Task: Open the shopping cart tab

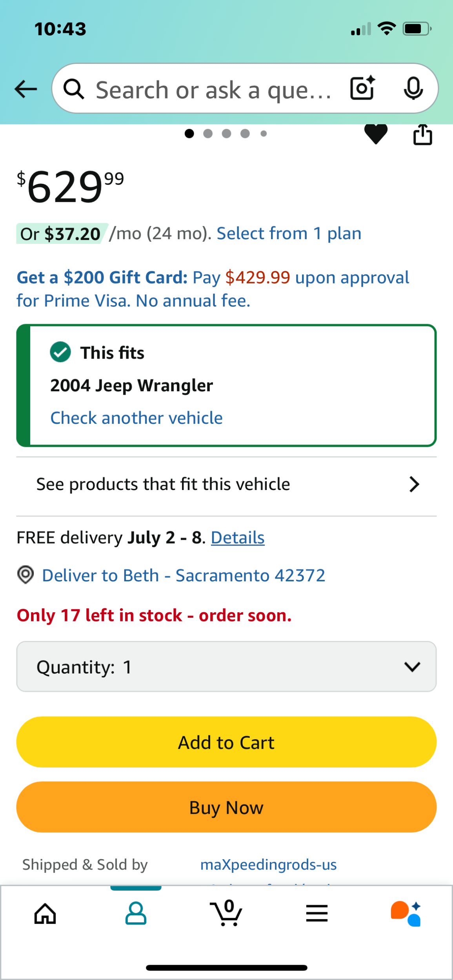Action: pos(226,913)
